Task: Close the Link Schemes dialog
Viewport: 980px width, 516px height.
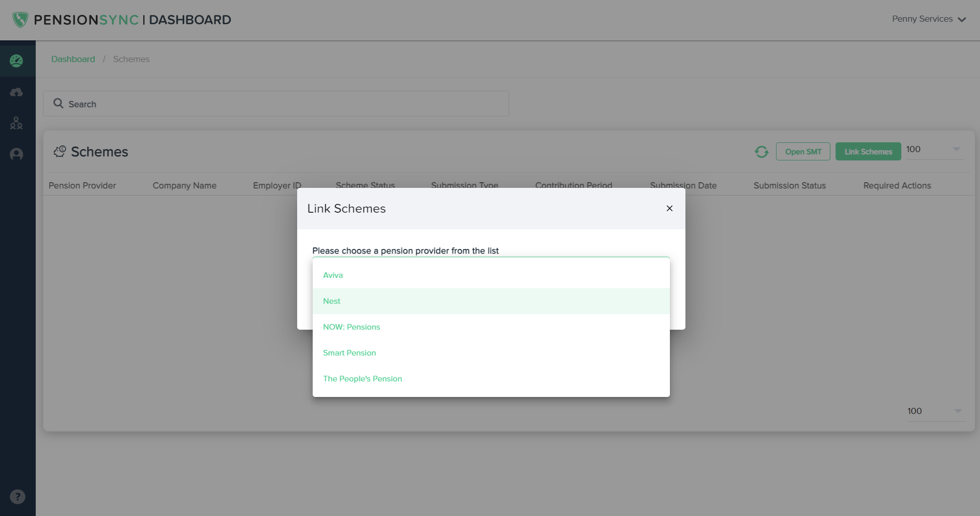Action: pyautogui.click(x=669, y=208)
